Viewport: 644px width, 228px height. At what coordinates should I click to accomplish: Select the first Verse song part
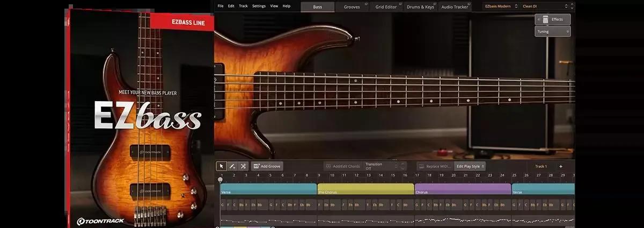pyautogui.click(x=268, y=189)
